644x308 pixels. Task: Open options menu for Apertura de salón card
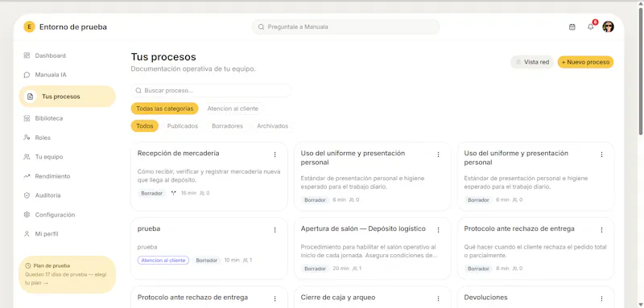pyautogui.click(x=438, y=230)
